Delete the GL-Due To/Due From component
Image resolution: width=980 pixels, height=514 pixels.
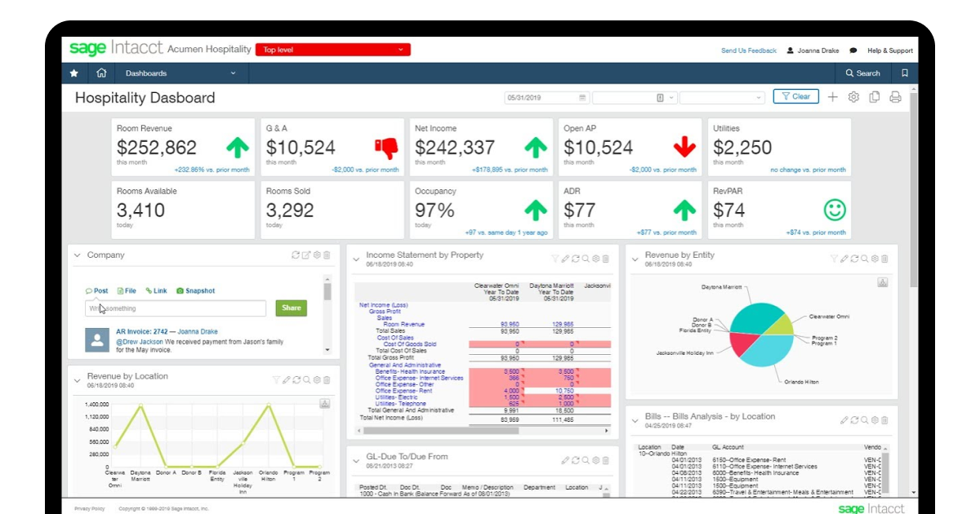point(606,460)
